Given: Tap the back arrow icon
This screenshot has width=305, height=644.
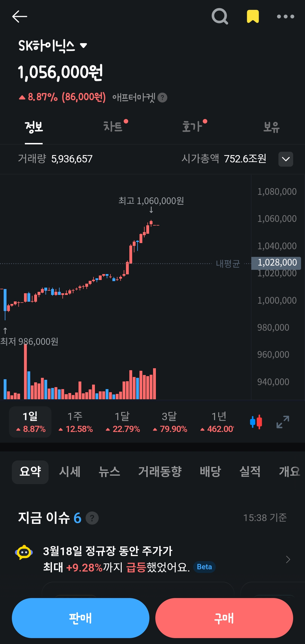Looking at the screenshot, I should [x=19, y=16].
